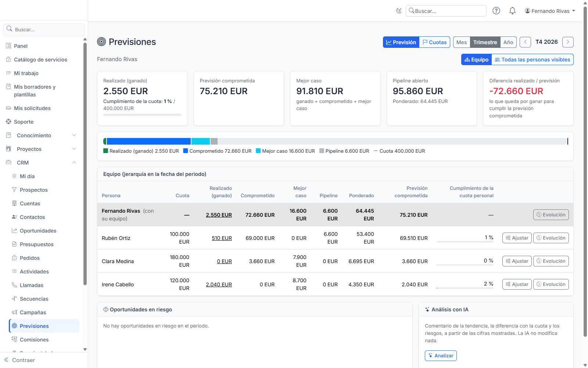Open 2.550 EUR realizado link
Viewport: 588px width, 368px height.
pos(219,215)
